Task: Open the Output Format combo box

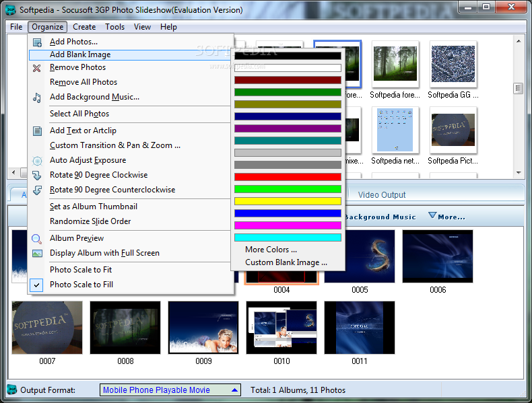Action: (x=170, y=390)
